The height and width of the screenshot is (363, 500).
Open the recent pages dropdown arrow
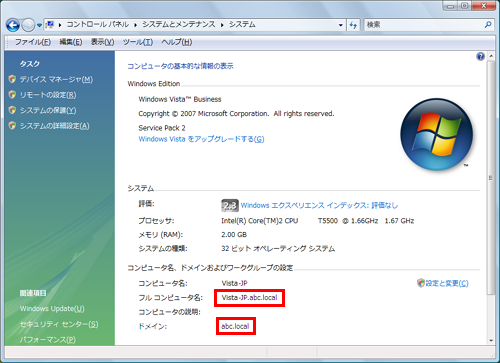(x=39, y=25)
